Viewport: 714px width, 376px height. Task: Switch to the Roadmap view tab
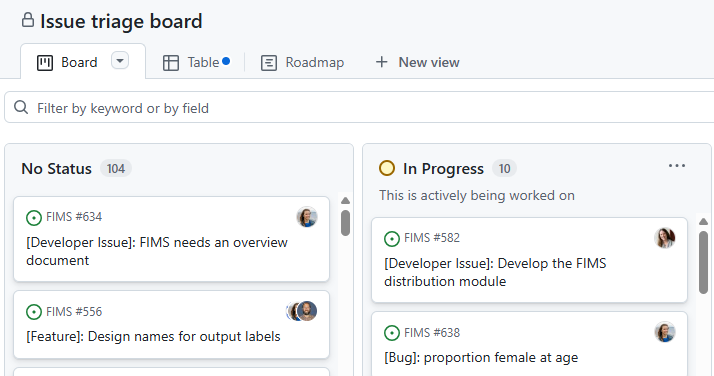(302, 62)
